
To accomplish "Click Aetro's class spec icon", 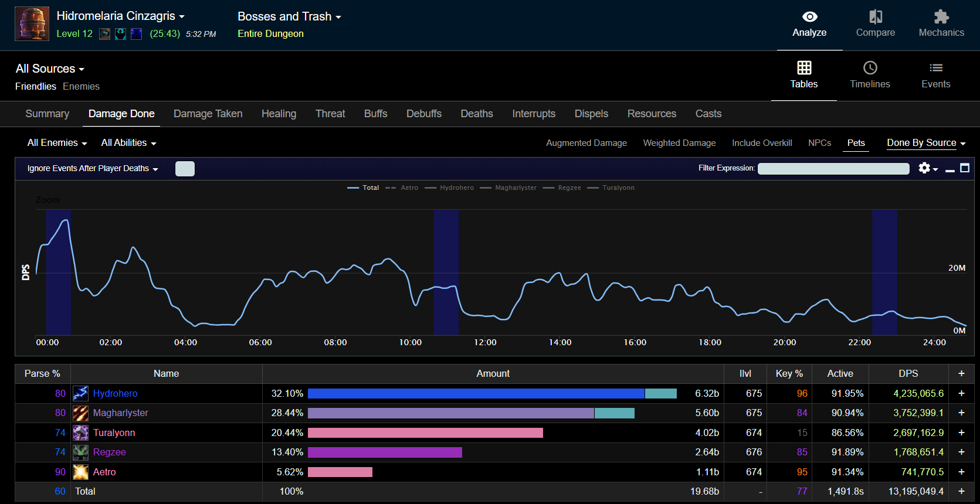I will (80, 472).
